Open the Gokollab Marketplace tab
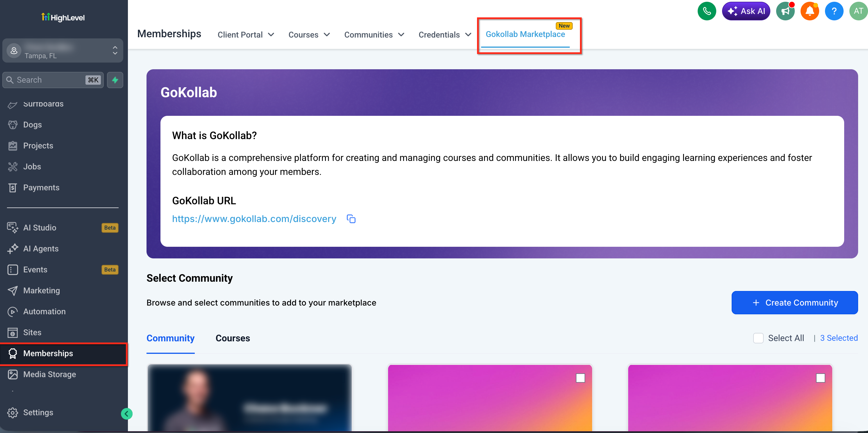 (x=525, y=34)
